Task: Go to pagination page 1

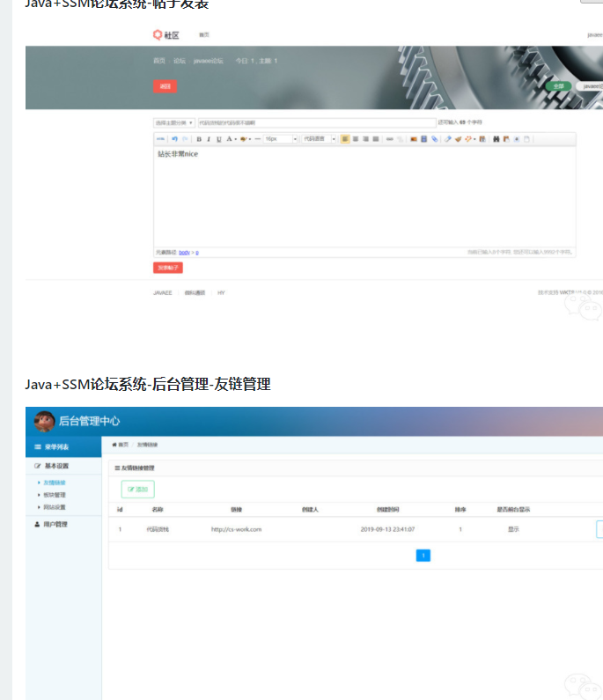Action: coord(423,556)
